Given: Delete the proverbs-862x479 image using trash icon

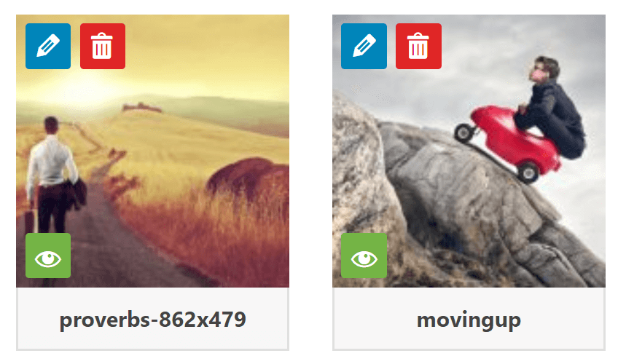Looking at the screenshot, I should pos(103,47).
